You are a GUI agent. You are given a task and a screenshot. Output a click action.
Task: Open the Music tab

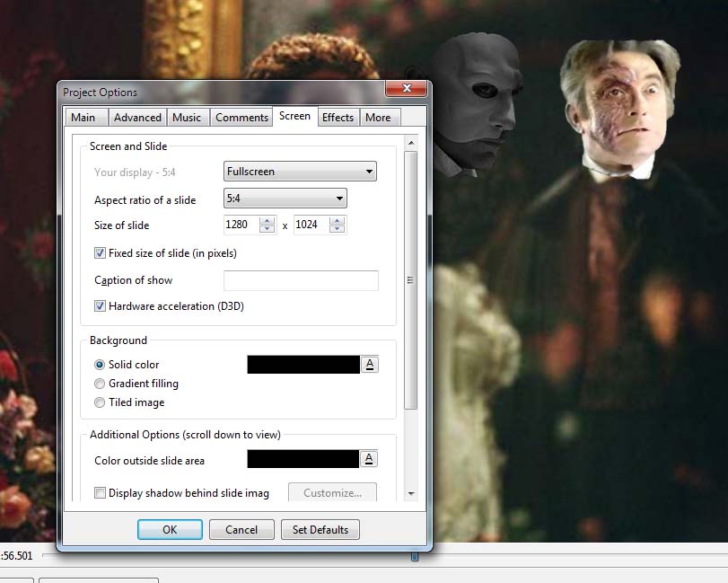(187, 118)
